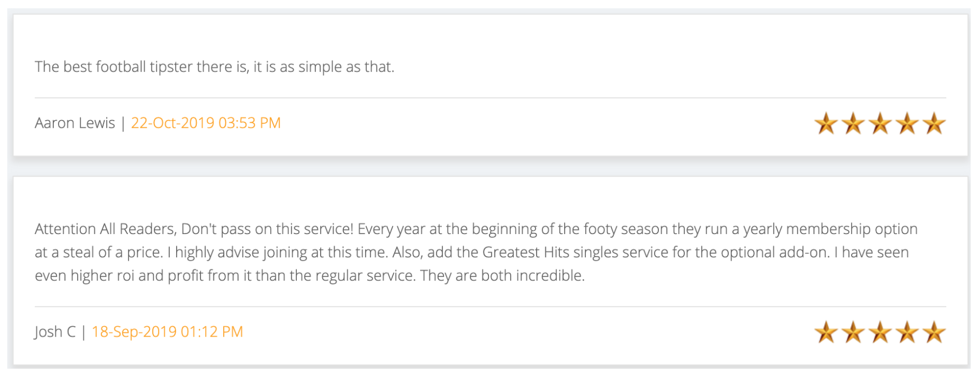Click the 'best football tipster' review text

tap(214, 67)
